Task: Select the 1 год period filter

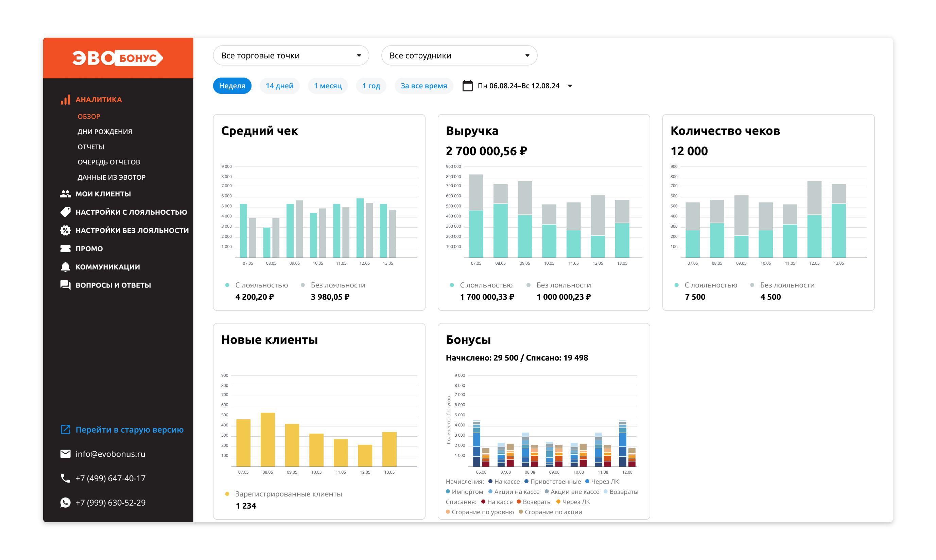Action: (371, 86)
